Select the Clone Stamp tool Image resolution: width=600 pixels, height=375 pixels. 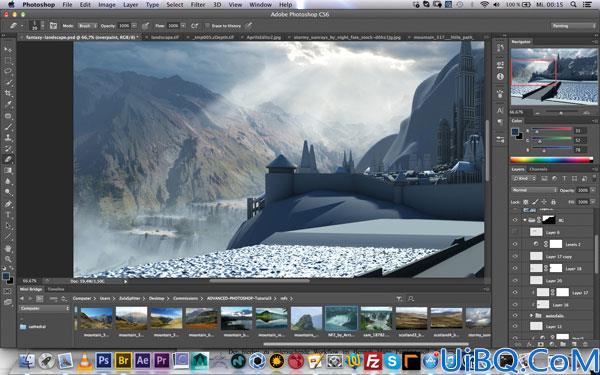point(8,137)
